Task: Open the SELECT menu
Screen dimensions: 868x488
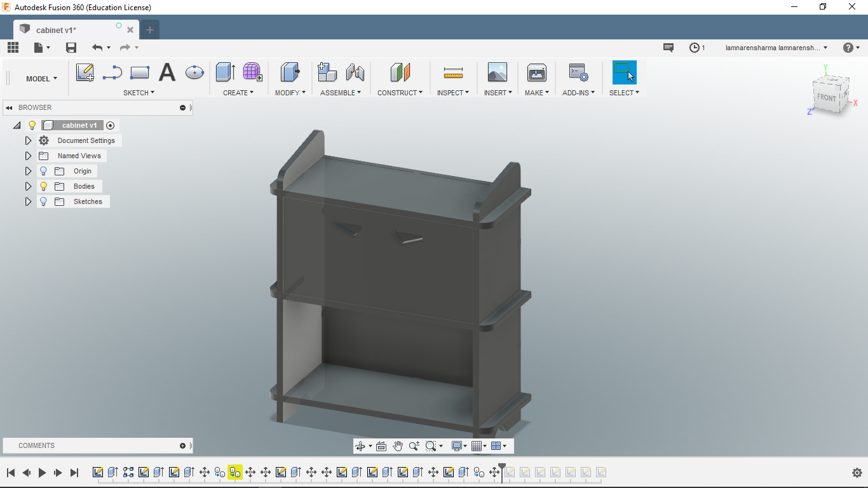Action: point(625,93)
